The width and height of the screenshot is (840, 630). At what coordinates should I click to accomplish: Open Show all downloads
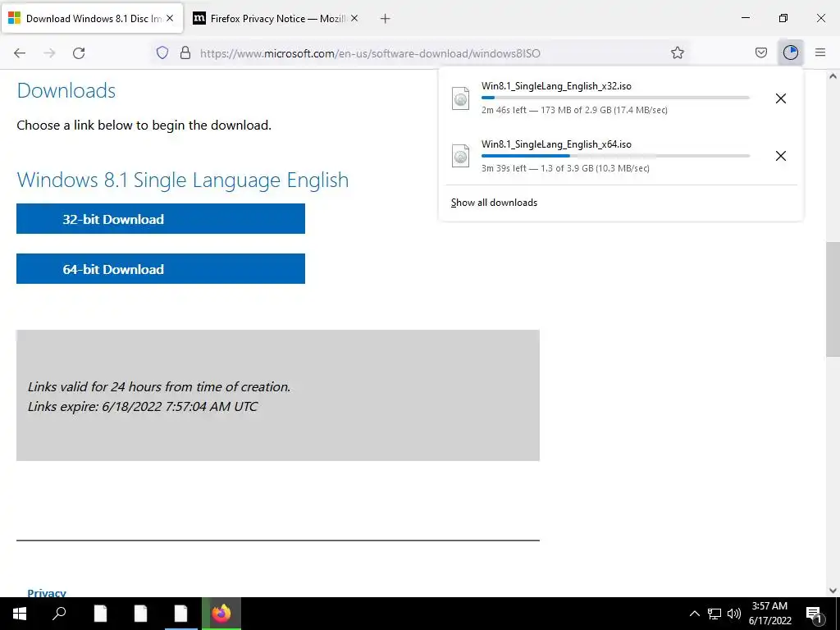[x=494, y=203]
